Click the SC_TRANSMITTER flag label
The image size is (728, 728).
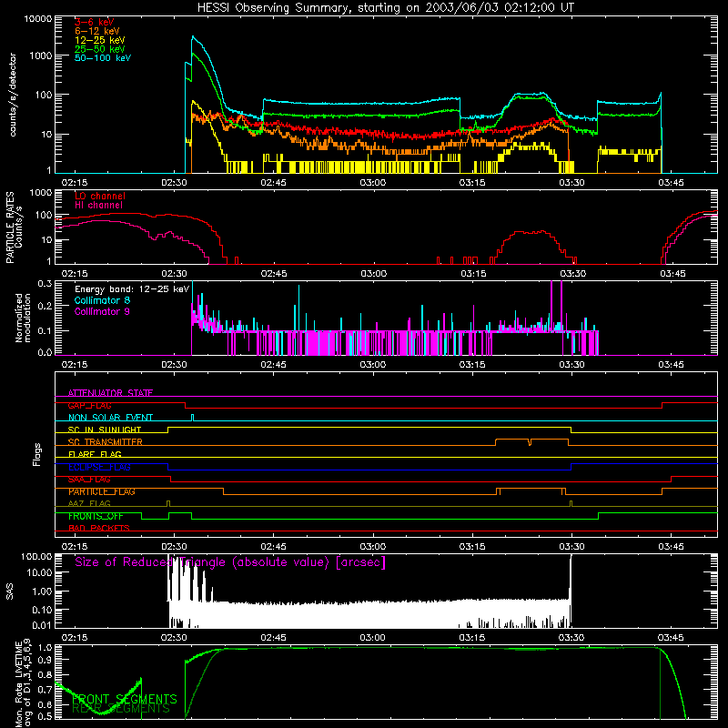105,442
